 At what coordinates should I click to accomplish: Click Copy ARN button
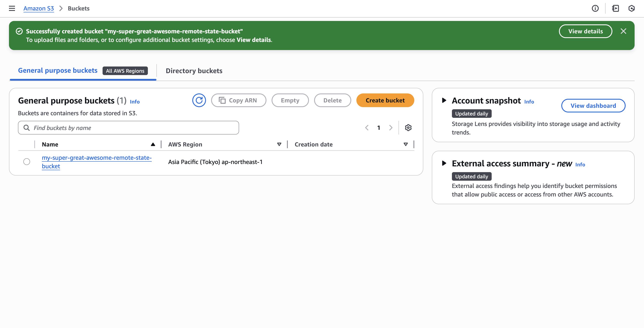coord(238,100)
